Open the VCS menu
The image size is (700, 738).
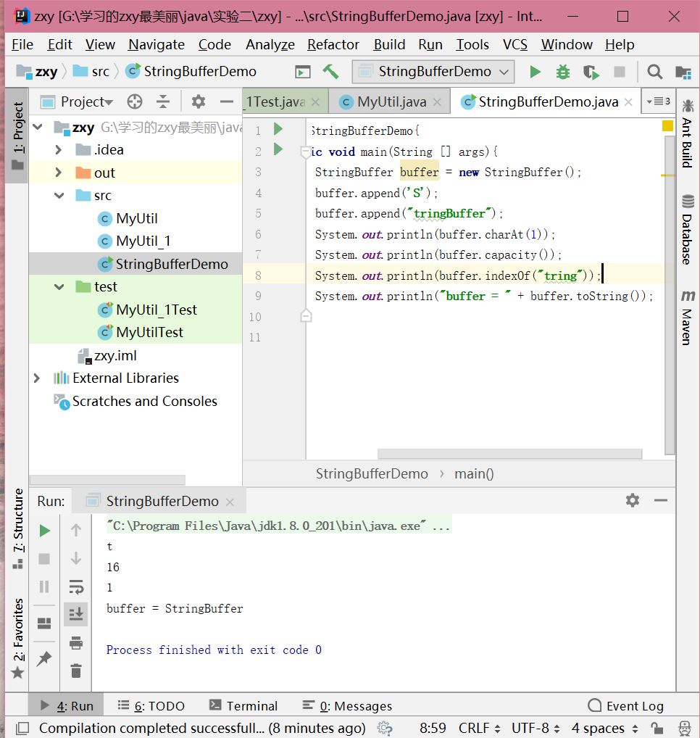514,45
